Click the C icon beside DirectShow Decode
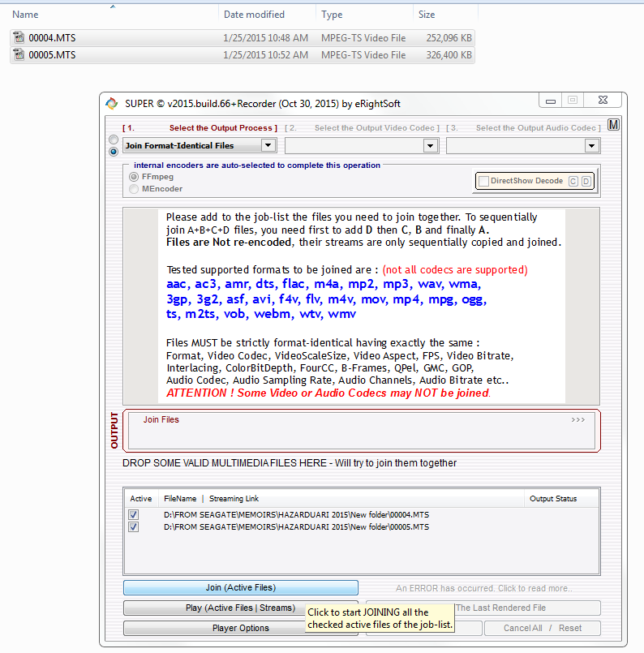 [573, 181]
